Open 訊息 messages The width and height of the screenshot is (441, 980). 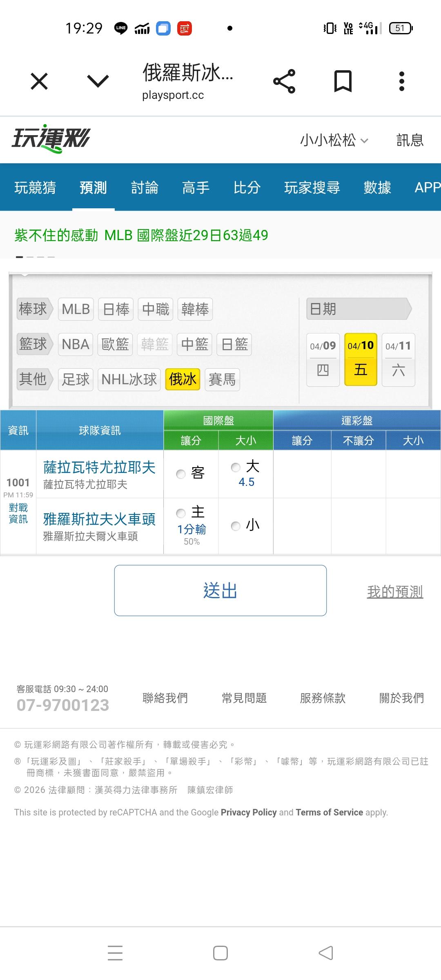coord(410,140)
